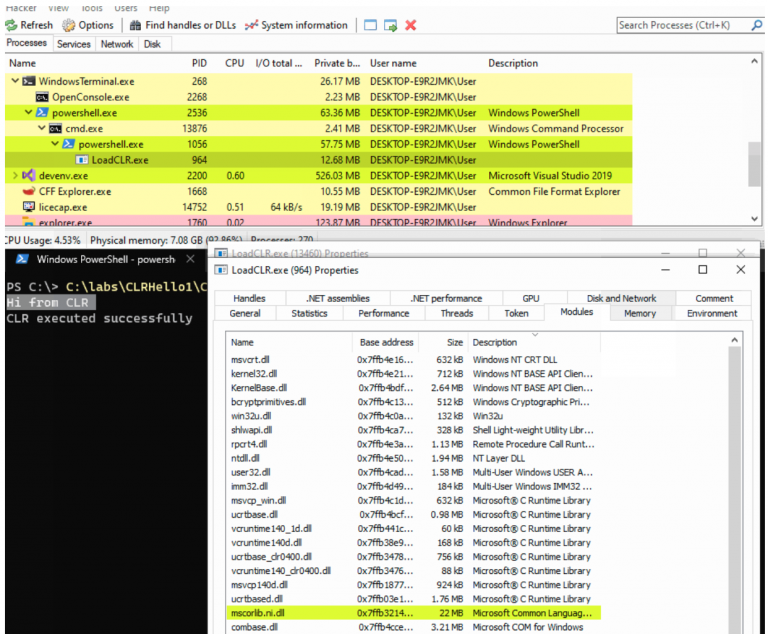
Task: Open the Environment tab in Properties
Action: 712,314
